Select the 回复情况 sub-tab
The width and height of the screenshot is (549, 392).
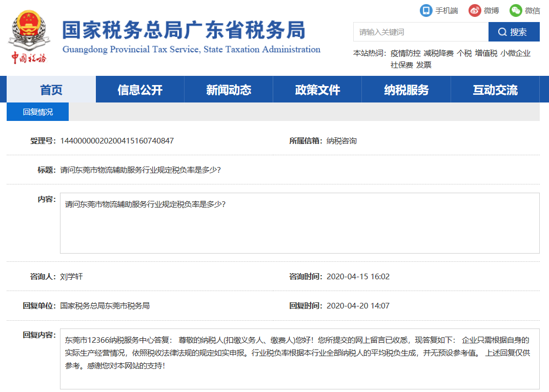[37, 111]
